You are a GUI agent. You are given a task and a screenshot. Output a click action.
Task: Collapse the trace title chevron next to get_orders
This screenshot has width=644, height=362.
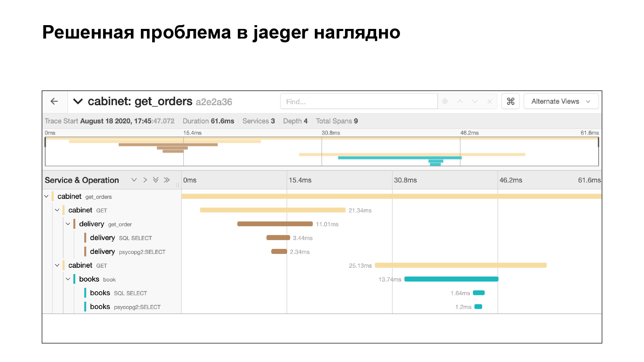pos(78,101)
